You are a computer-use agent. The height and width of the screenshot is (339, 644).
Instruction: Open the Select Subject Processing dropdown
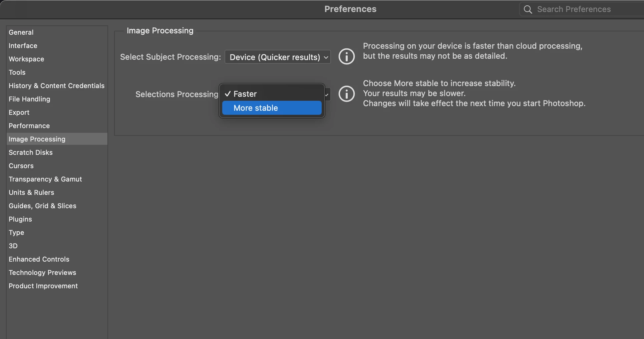(278, 57)
